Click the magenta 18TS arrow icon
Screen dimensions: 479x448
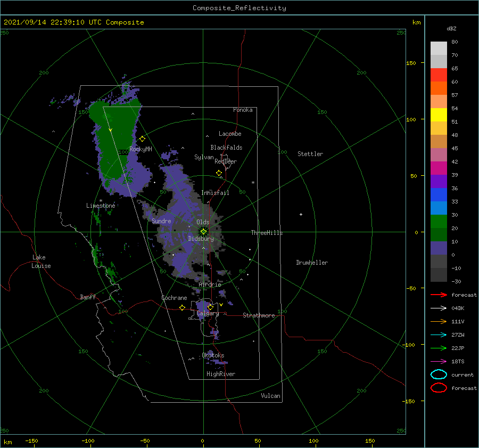coord(439,362)
